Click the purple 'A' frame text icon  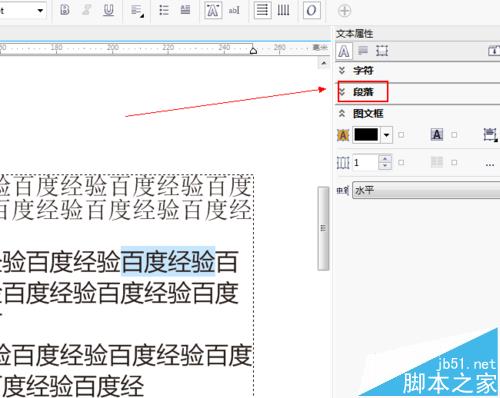[x=437, y=135]
